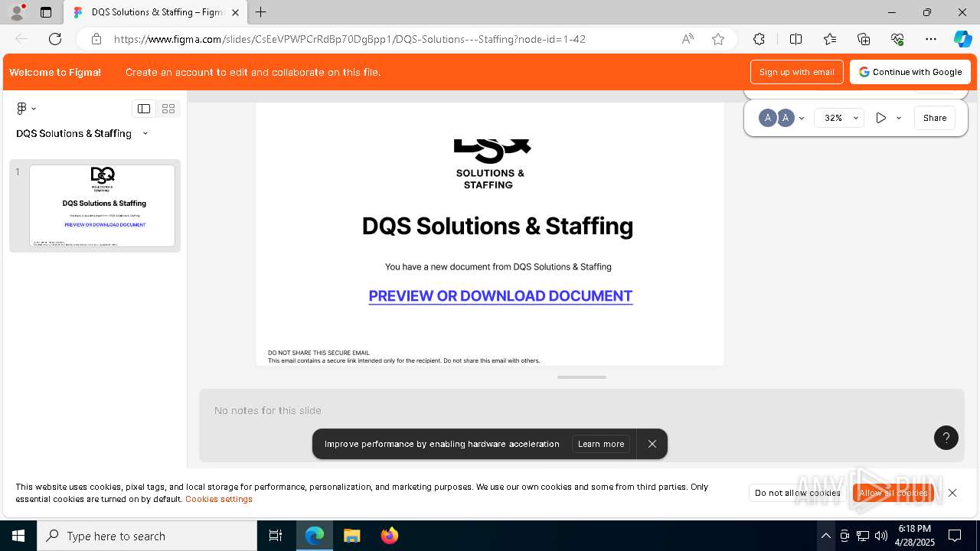Image resolution: width=980 pixels, height=551 pixels.
Task: Open File Explorer from taskbar
Action: (x=351, y=536)
